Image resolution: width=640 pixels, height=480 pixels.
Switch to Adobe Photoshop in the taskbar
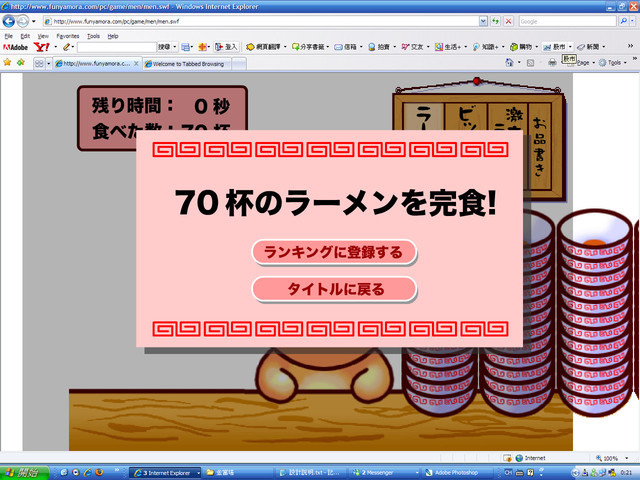point(456,473)
